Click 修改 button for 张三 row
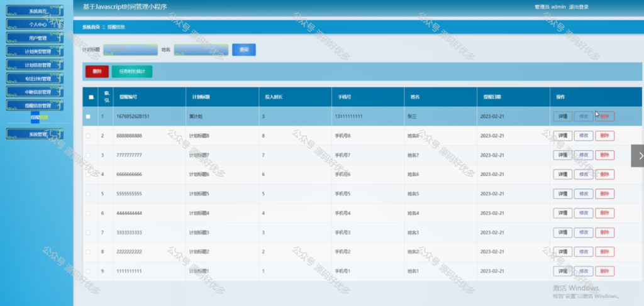The width and height of the screenshot is (644, 306). click(x=584, y=116)
